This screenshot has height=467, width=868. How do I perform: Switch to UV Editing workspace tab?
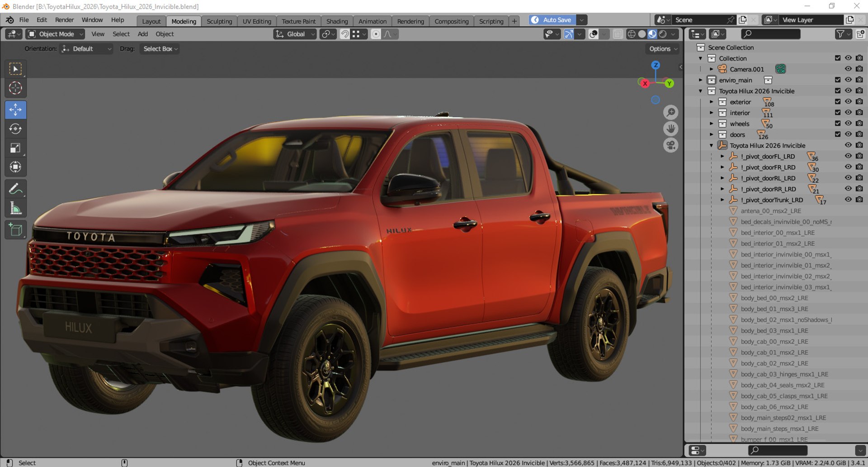click(x=257, y=21)
